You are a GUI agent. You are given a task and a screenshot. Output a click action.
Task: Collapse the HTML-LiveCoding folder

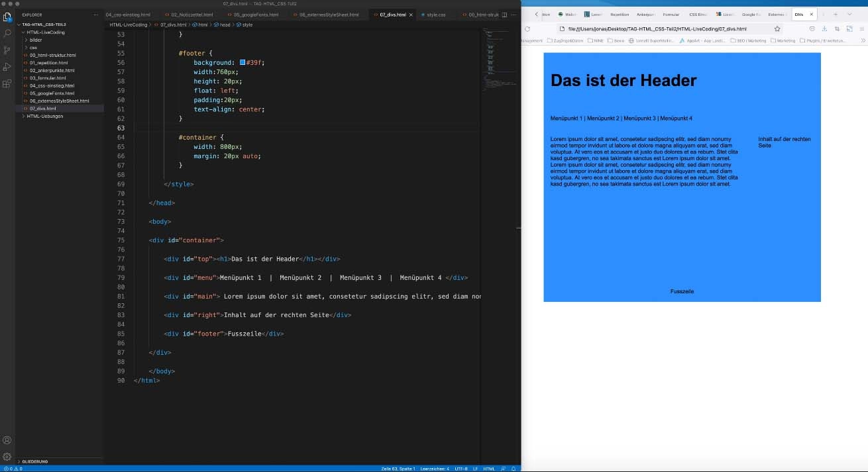(45, 32)
